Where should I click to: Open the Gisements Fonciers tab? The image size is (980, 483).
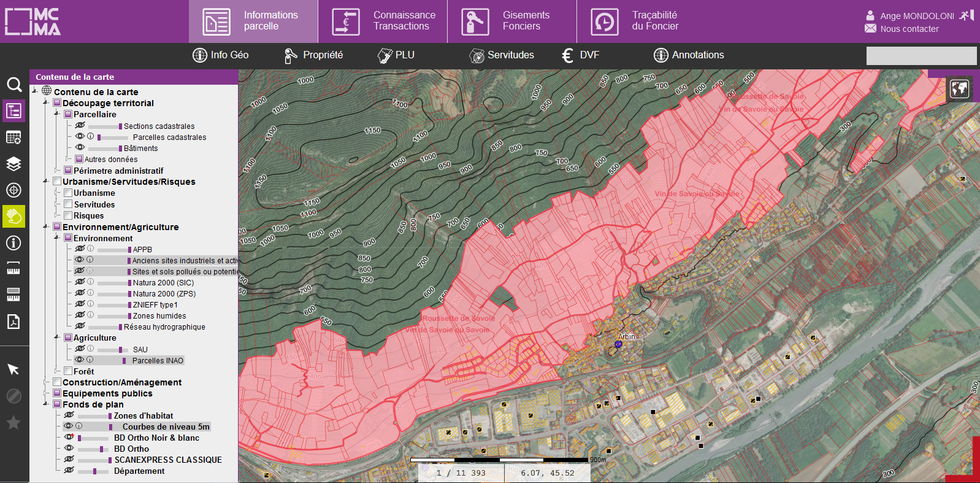[x=511, y=21]
